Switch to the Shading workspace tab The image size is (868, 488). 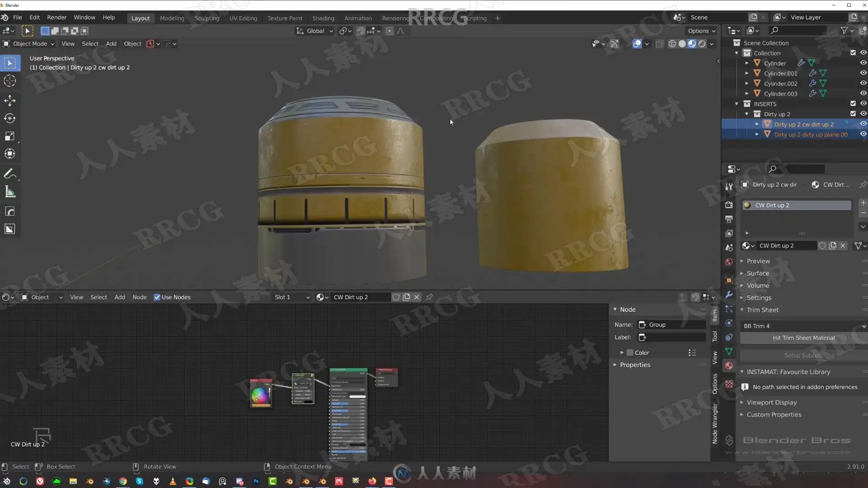coord(323,18)
